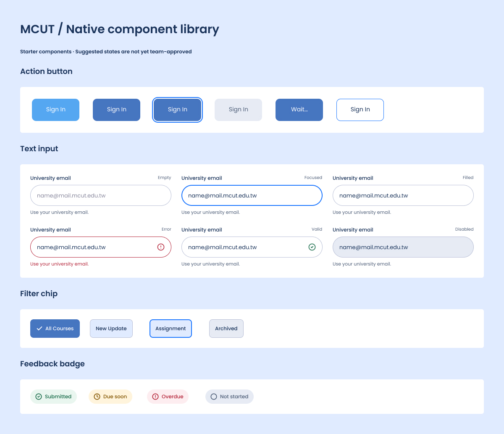The image size is (504, 434).
Task: Toggle the focused Assignment filter chip
Action: [x=171, y=329]
